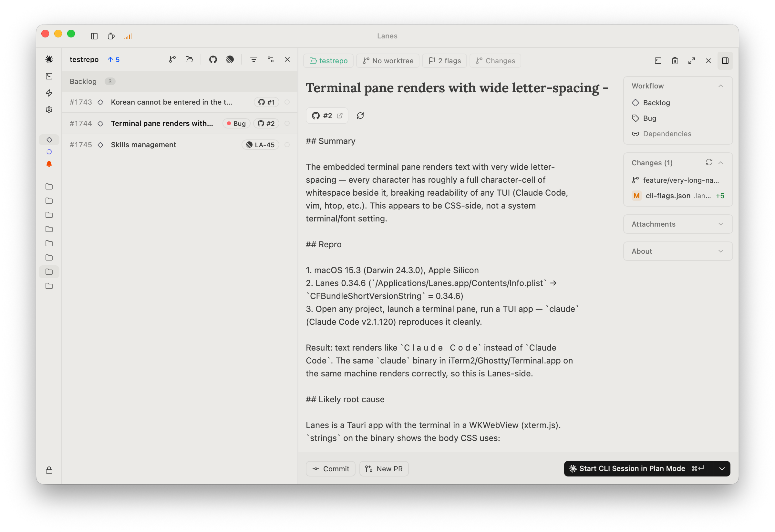Image resolution: width=775 pixels, height=532 pixels.
Task: Click the GitHub #1 badge
Action: [x=266, y=102]
